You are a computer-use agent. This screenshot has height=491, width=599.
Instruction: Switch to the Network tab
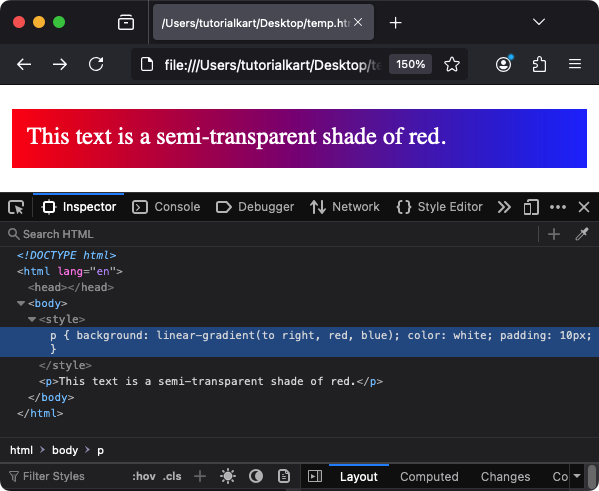point(345,207)
